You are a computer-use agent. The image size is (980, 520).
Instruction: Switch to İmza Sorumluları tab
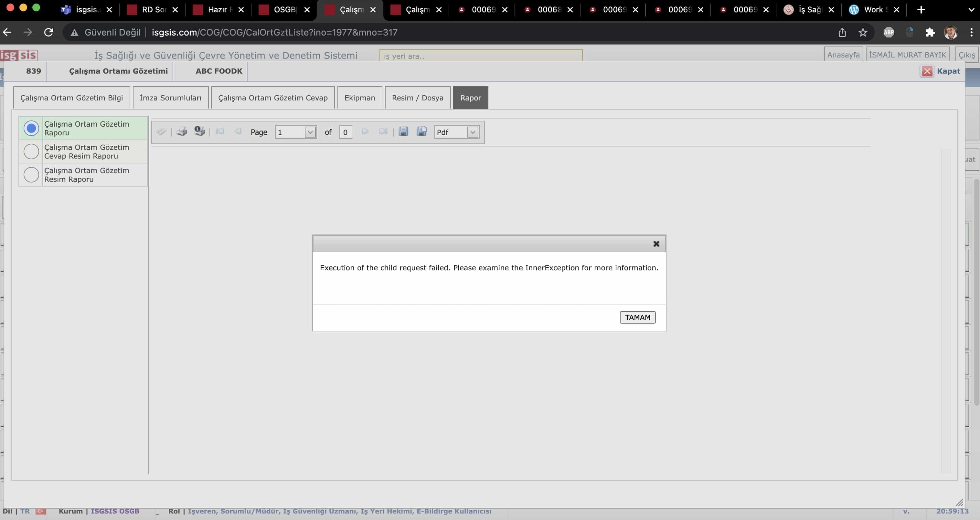[170, 98]
